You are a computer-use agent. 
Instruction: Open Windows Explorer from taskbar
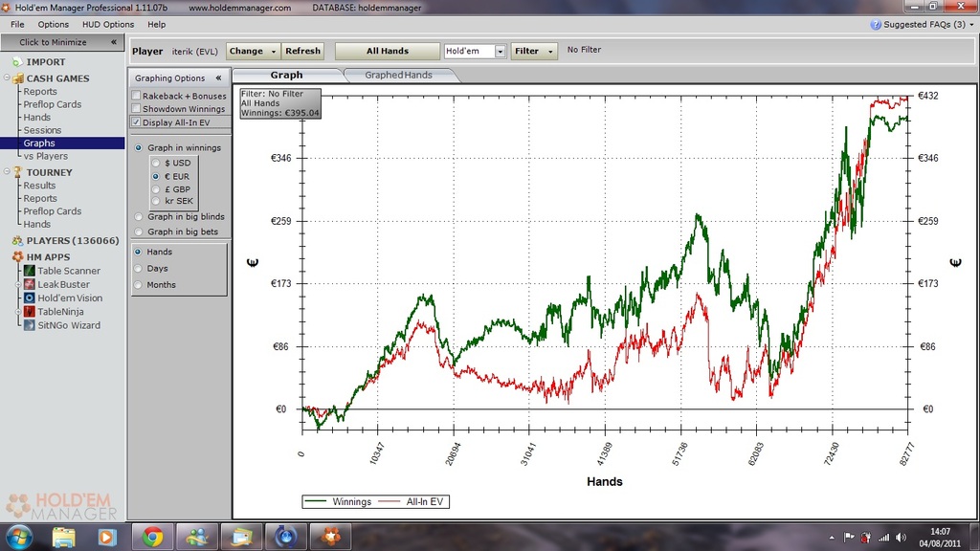click(x=64, y=537)
